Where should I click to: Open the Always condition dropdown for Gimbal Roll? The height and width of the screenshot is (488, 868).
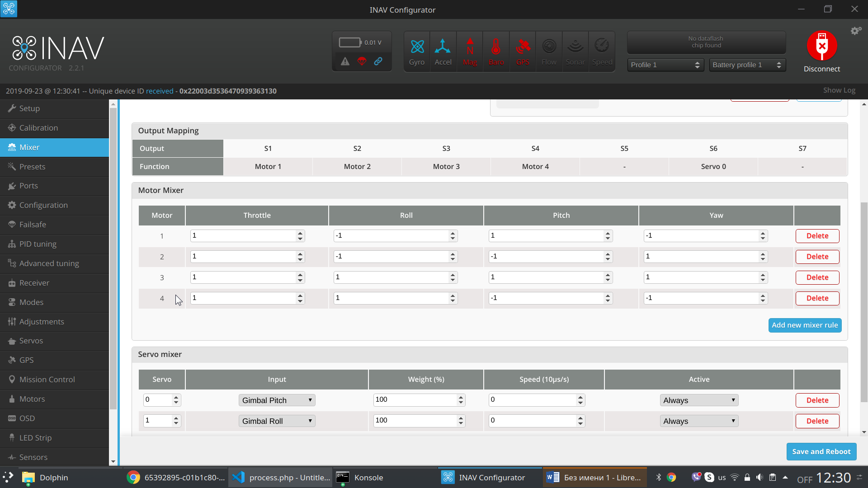698,421
